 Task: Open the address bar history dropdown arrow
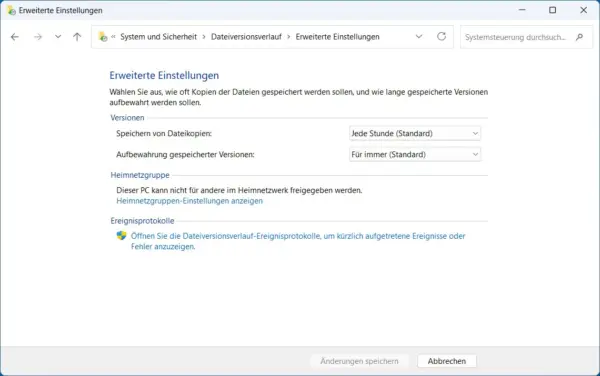[x=419, y=37]
